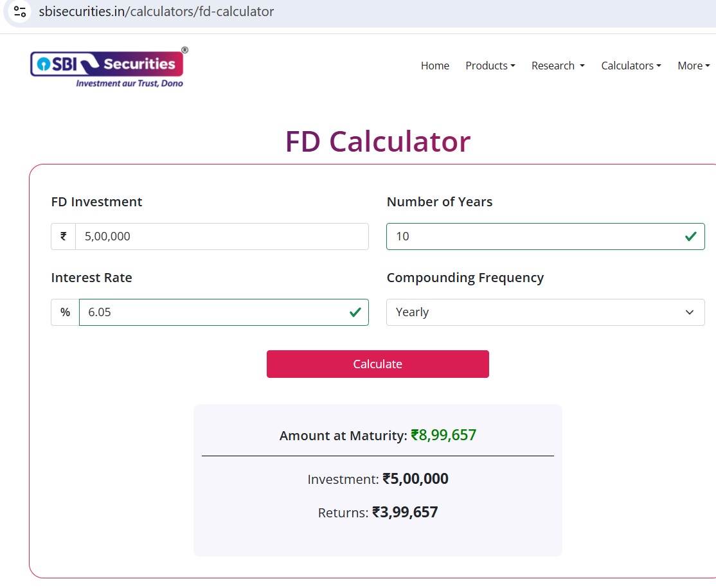Click the rupee symbol beside FD Investment
This screenshot has width=716, height=588.
[64, 236]
